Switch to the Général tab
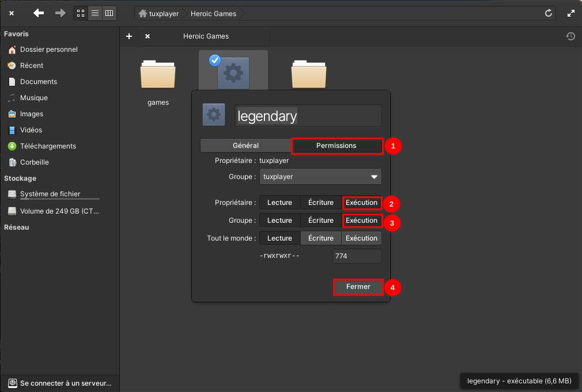Screen dimensions: 582x392 click(x=245, y=146)
